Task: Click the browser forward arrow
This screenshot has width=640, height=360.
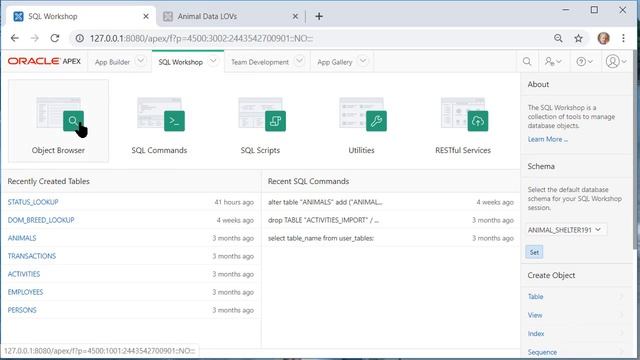Action: (x=35, y=38)
